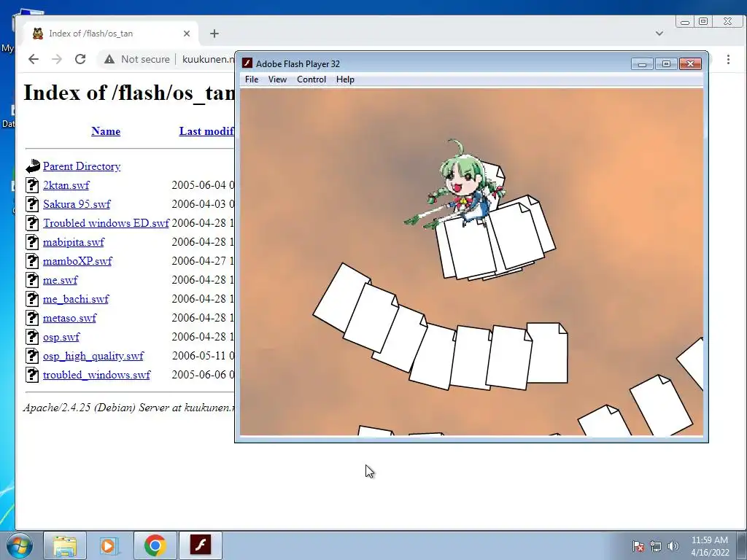Open the osp_high_quality.swf link
Screen dimensions: 747x560
93,356
